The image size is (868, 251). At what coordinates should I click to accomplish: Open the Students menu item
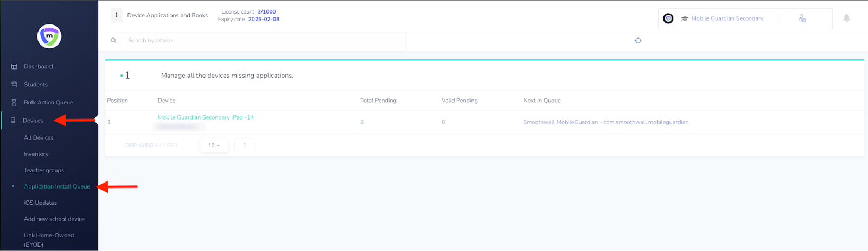36,85
